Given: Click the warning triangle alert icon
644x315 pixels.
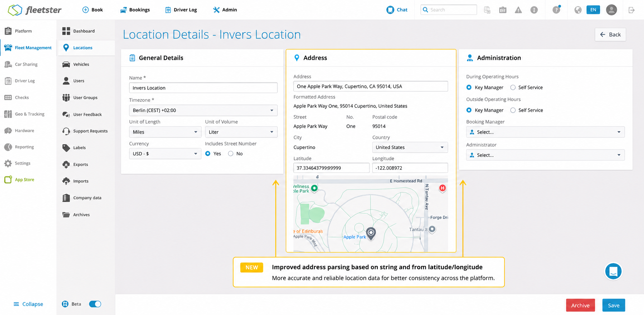Looking at the screenshot, I should point(518,10).
